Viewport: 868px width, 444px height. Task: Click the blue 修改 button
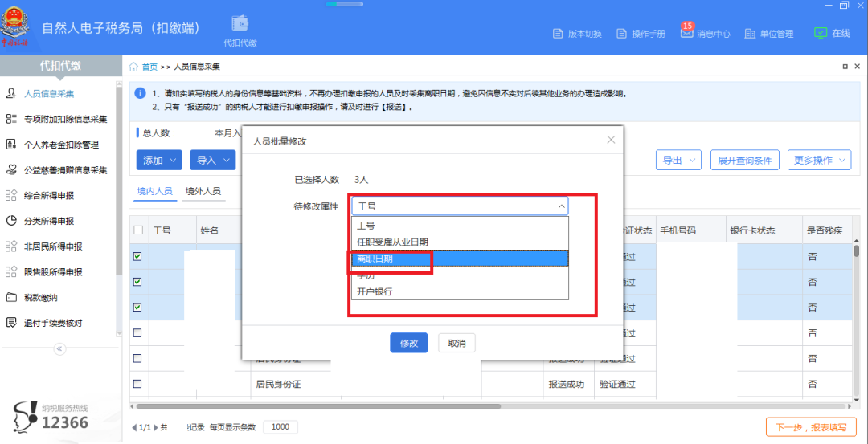(x=408, y=343)
